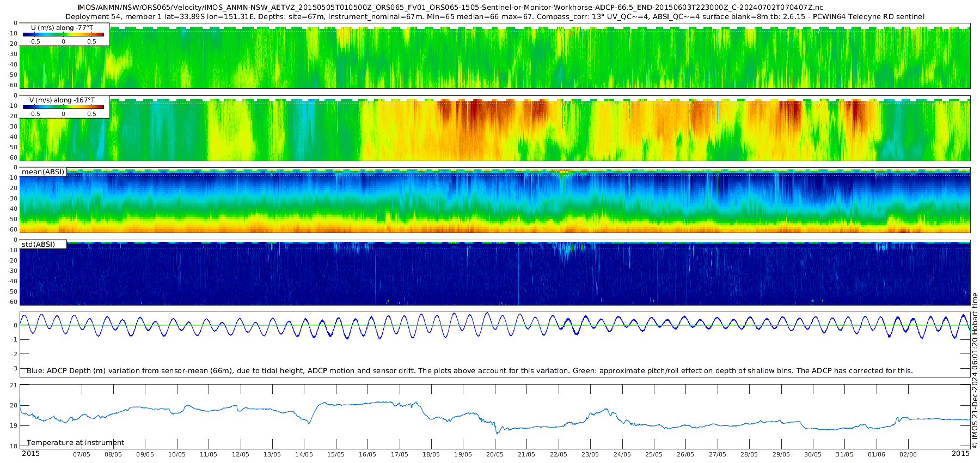Screen dimensions: 980x463
Task: Click the 'U (m/s) along -77°T' legend label
Action: point(64,27)
